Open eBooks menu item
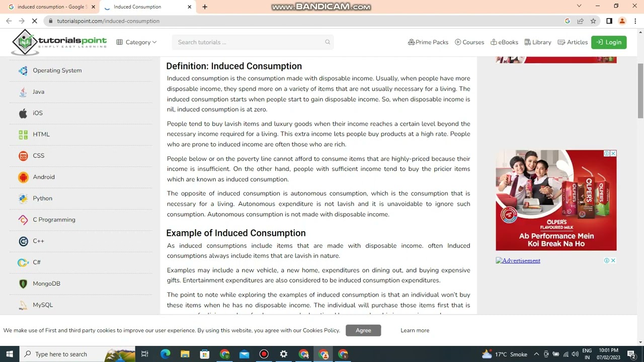 coord(504,42)
